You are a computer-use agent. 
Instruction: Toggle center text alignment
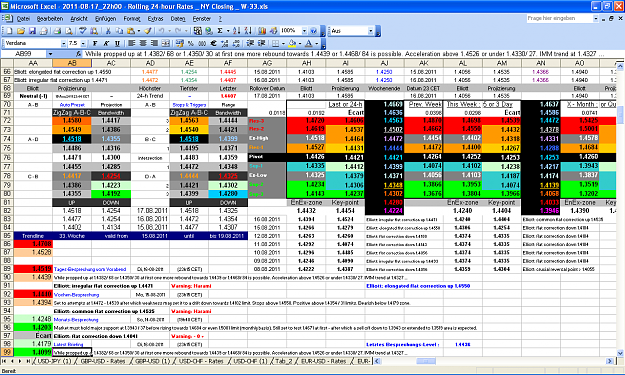point(143,43)
